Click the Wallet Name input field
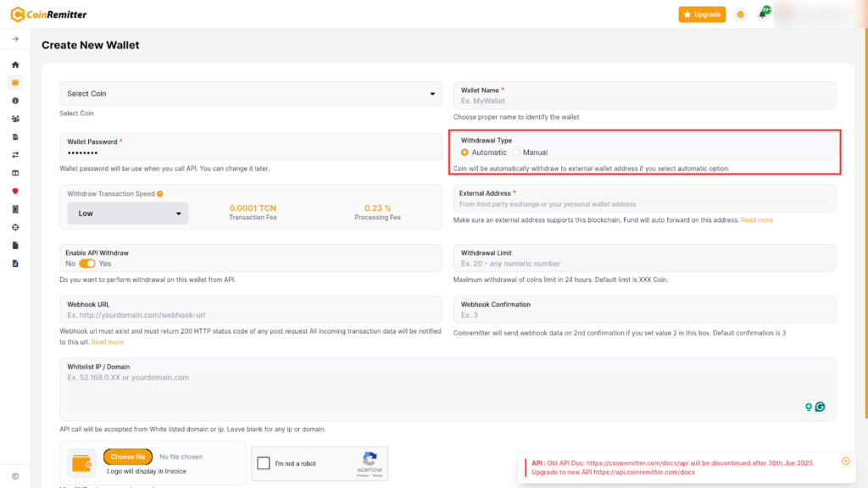 click(x=644, y=101)
